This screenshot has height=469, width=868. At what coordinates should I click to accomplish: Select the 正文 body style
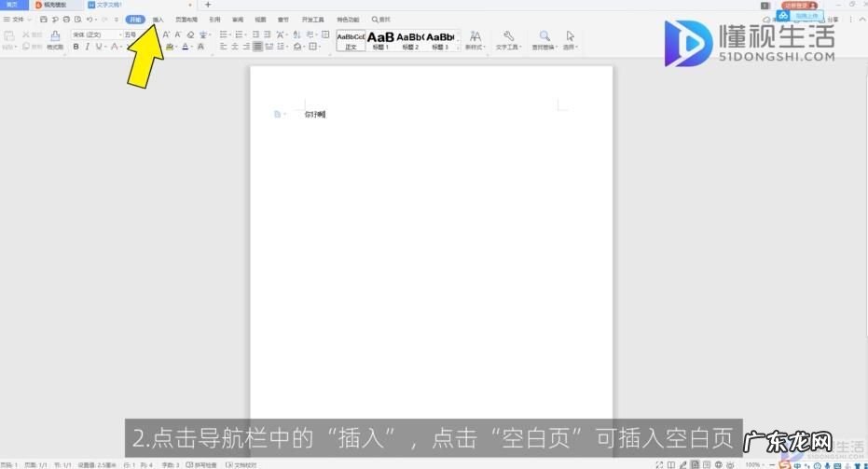[x=351, y=41]
